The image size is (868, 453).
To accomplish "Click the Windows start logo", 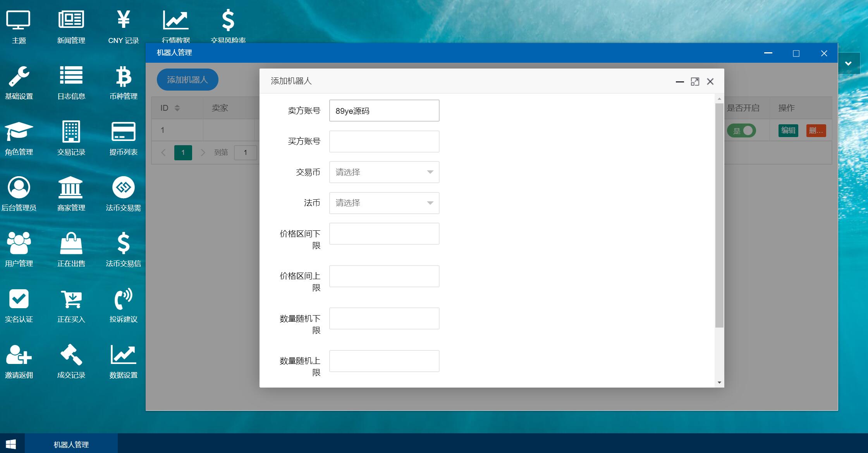I will point(11,444).
